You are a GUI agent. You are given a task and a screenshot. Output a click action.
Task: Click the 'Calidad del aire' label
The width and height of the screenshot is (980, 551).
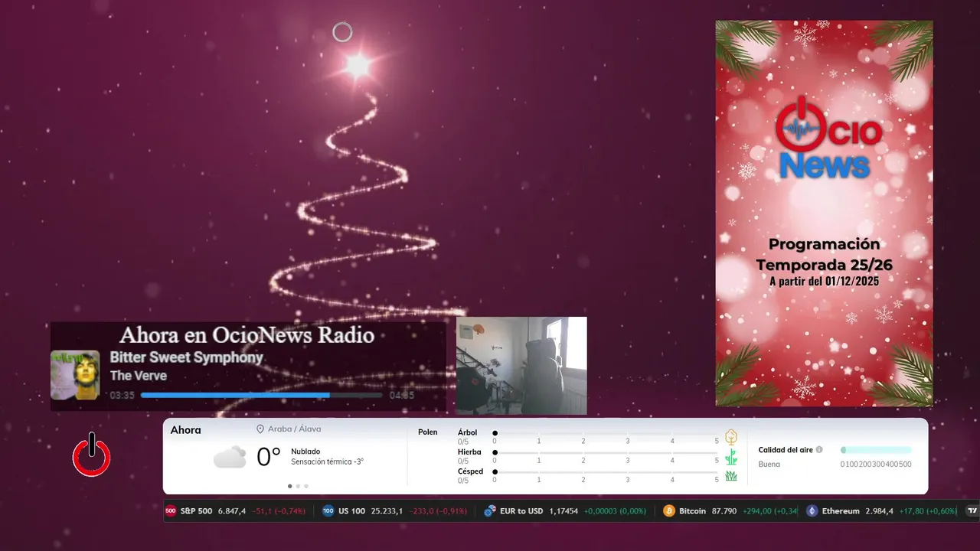786,450
